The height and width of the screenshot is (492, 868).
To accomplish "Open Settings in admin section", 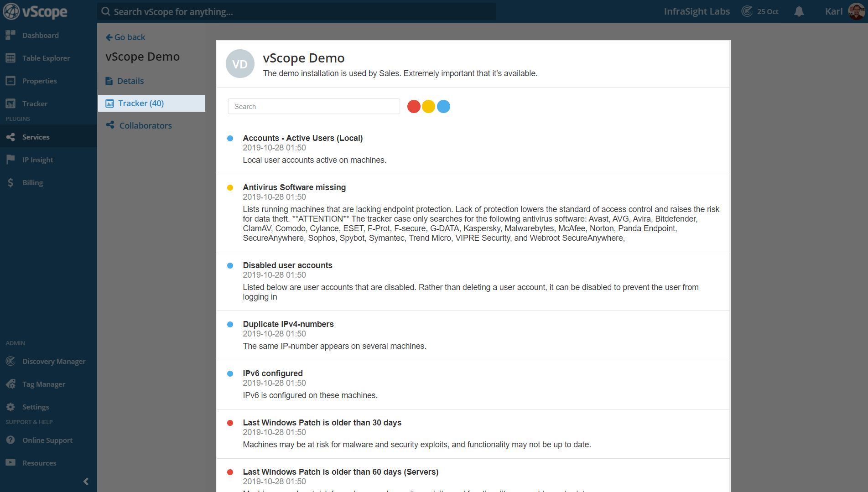I will [x=35, y=407].
